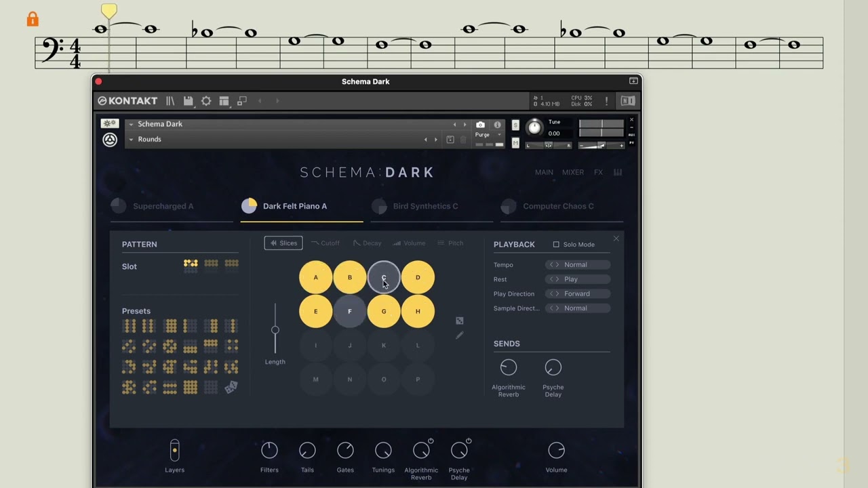Toggle slice A on or off
The width and height of the screenshot is (868, 488).
click(315, 277)
